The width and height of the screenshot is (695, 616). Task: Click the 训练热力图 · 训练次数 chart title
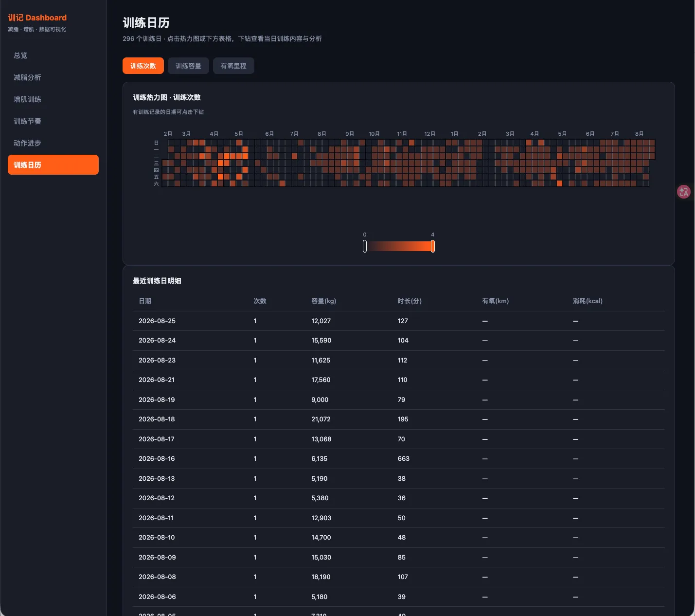[x=167, y=97]
